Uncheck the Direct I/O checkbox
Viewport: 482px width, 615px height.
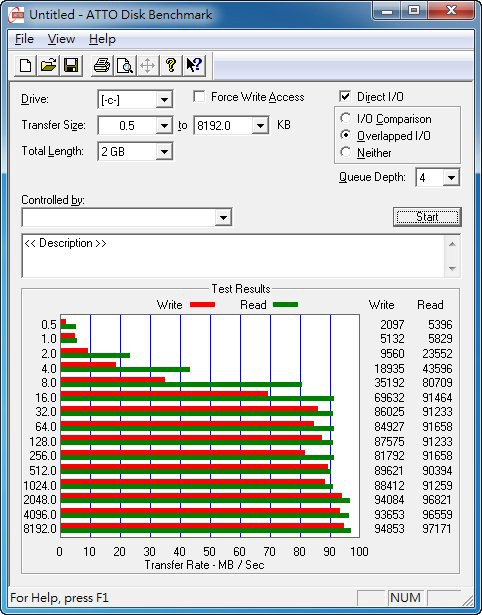click(345, 96)
